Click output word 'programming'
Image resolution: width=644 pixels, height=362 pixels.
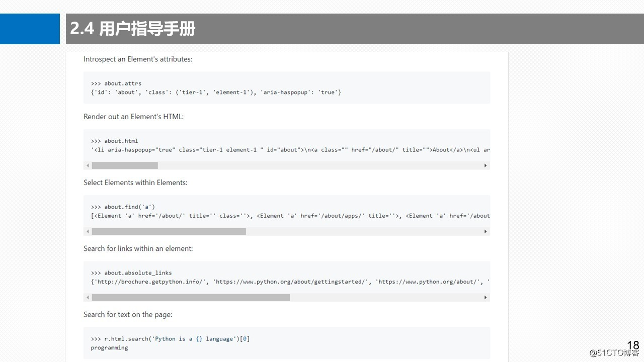[x=109, y=347]
